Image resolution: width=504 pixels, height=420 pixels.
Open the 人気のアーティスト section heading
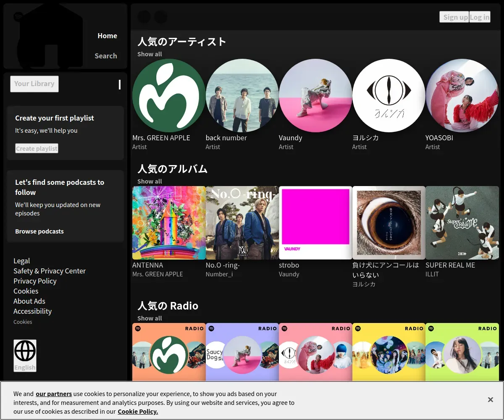pyautogui.click(x=182, y=42)
